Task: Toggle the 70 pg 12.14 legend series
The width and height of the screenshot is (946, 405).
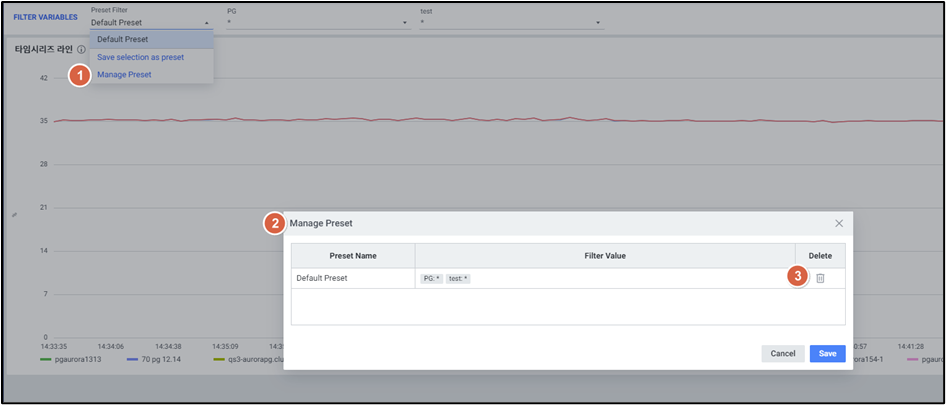Action: coord(160,358)
